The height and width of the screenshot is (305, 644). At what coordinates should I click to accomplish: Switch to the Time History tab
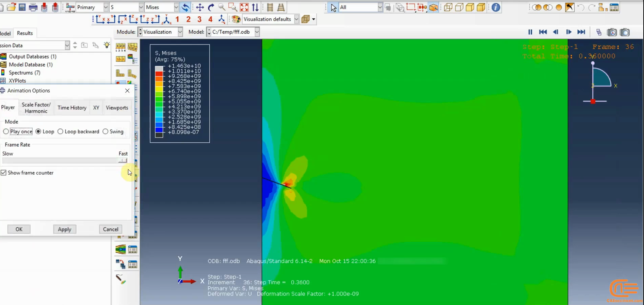[72, 108]
